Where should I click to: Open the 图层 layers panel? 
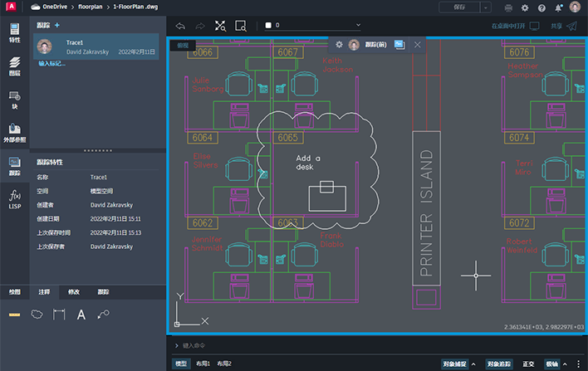point(15,66)
